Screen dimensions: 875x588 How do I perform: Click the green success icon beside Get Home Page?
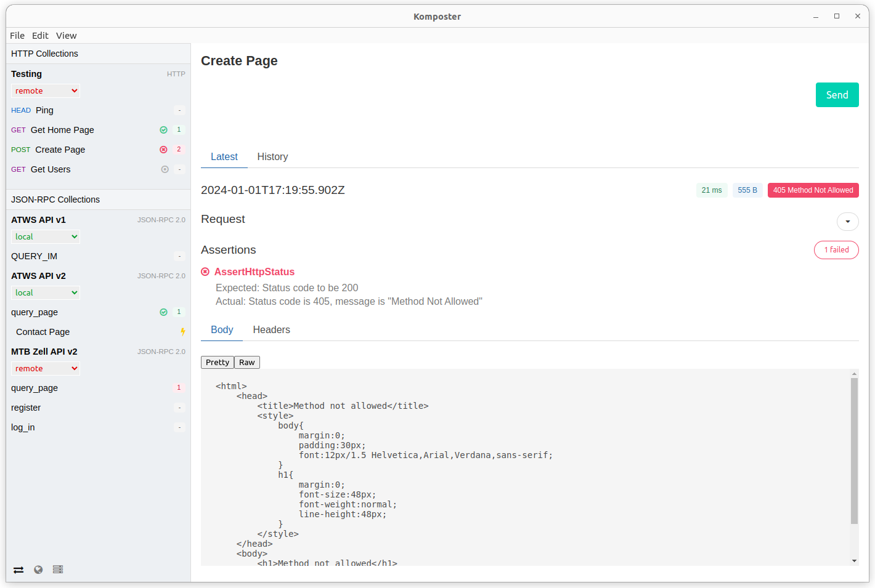point(164,130)
